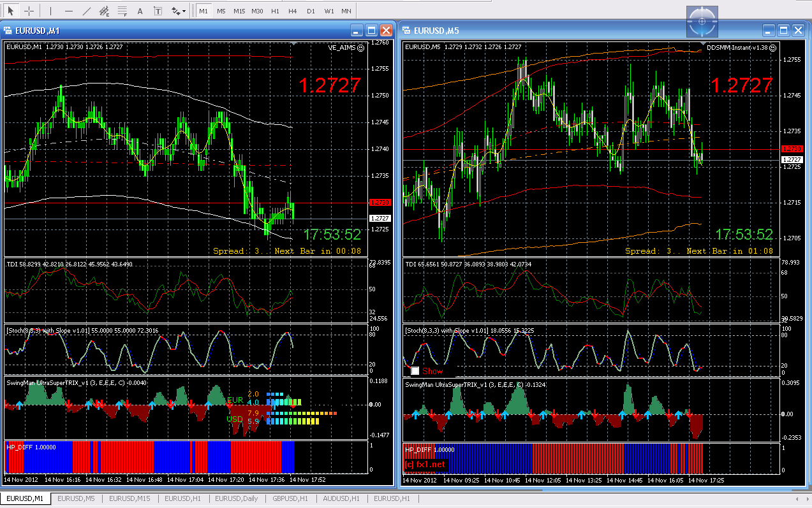Maximize the EURUSD,M1 chart window

pos(372,30)
